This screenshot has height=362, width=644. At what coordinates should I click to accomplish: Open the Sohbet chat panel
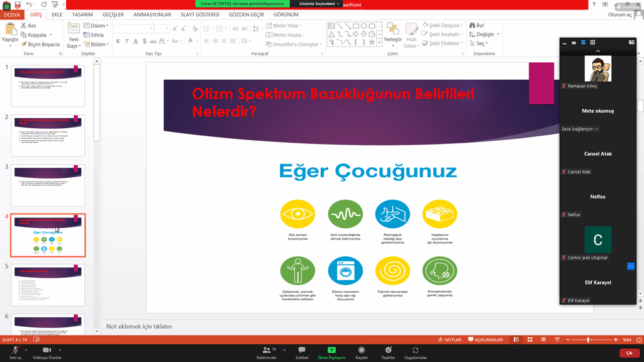click(x=302, y=350)
